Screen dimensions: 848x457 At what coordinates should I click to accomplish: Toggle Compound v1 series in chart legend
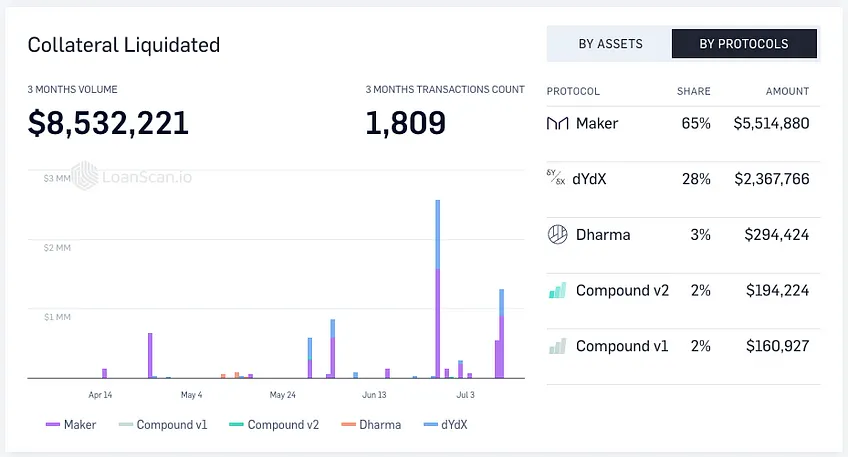[x=163, y=425]
